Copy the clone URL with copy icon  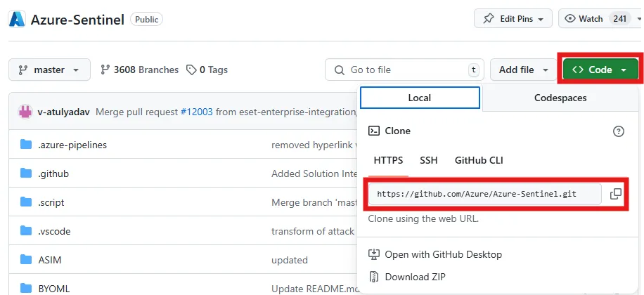click(x=616, y=194)
